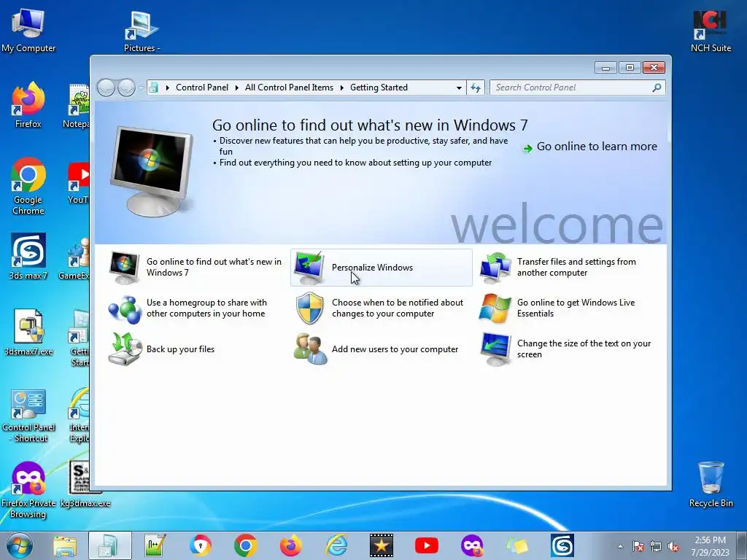The width and height of the screenshot is (747, 560).
Task: Click the shield icon for notification settings
Action: coord(309,308)
